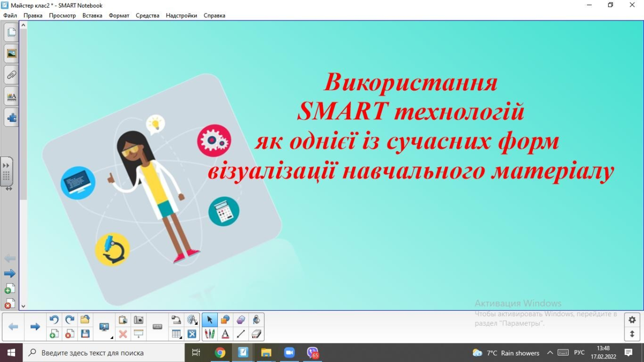Image resolution: width=644 pixels, height=362 pixels.
Task: Start the Screen Capture camera tool
Action: click(x=138, y=320)
